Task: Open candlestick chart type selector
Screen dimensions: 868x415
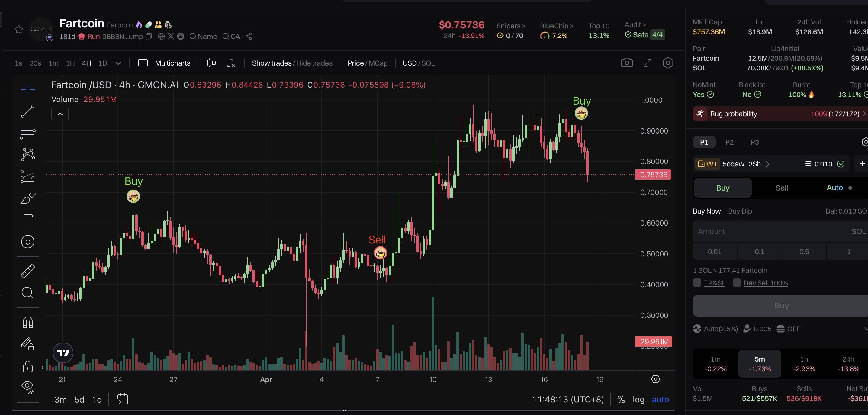Action: (x=211, y=63)
